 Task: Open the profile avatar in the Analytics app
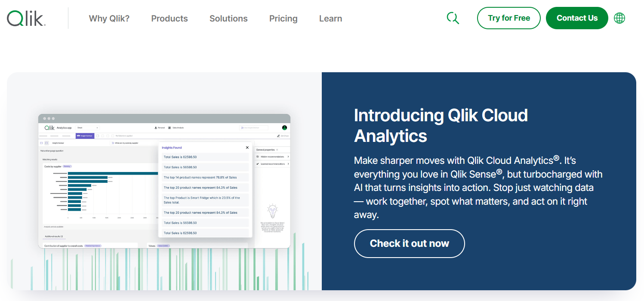click(284, 128)
